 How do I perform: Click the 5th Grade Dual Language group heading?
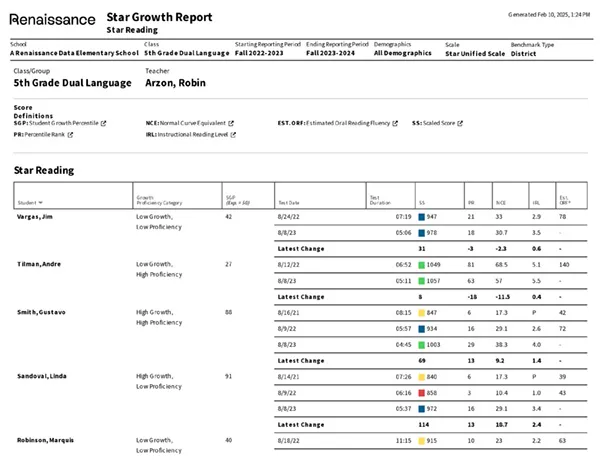coord(72,83)
